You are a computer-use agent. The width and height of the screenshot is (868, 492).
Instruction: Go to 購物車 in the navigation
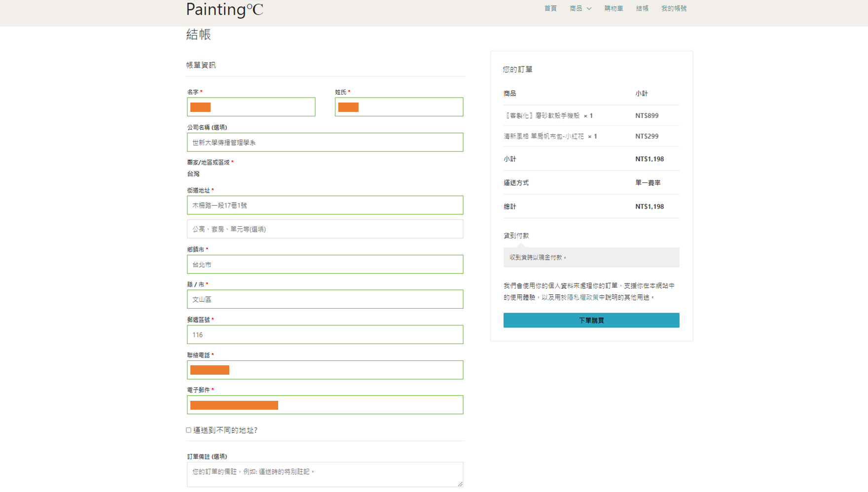pyautogui.click(x=614, y=9)
